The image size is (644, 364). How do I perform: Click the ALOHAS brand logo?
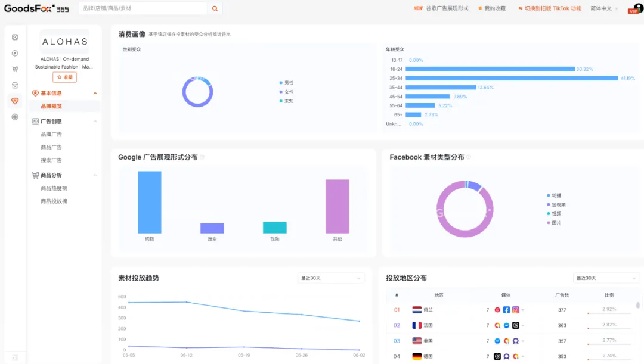pyautogui.click(x=65, y=42)
